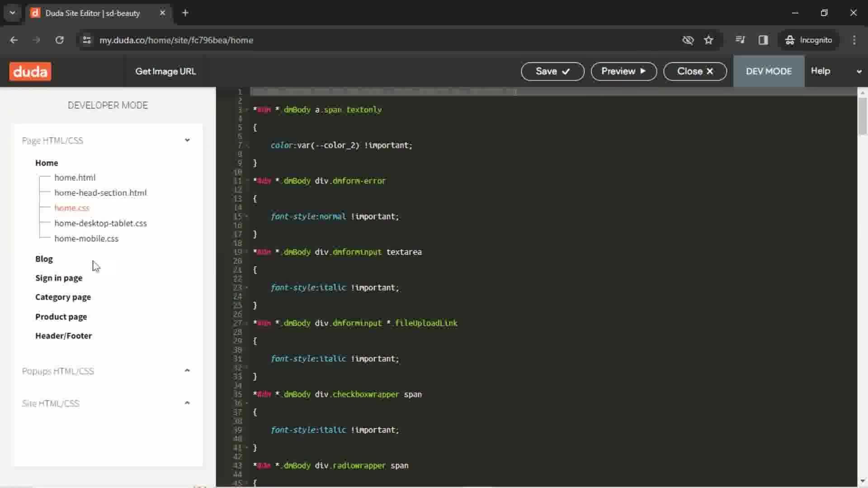Screen dimensions: 868x488
Task: Expand the Category page
Action: pyautogui.click(x=63, y=297)
